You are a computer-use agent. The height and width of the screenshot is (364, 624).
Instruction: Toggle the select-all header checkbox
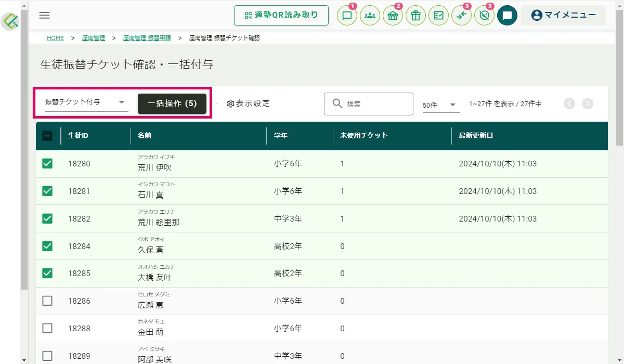47,136
